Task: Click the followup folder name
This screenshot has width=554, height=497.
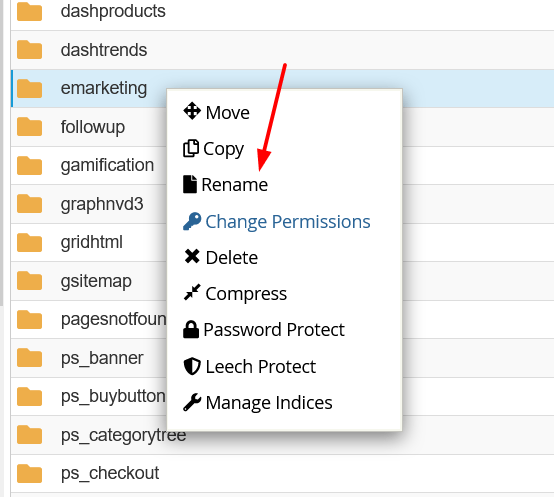Action: pyautogui.click(x=93, y=127)
